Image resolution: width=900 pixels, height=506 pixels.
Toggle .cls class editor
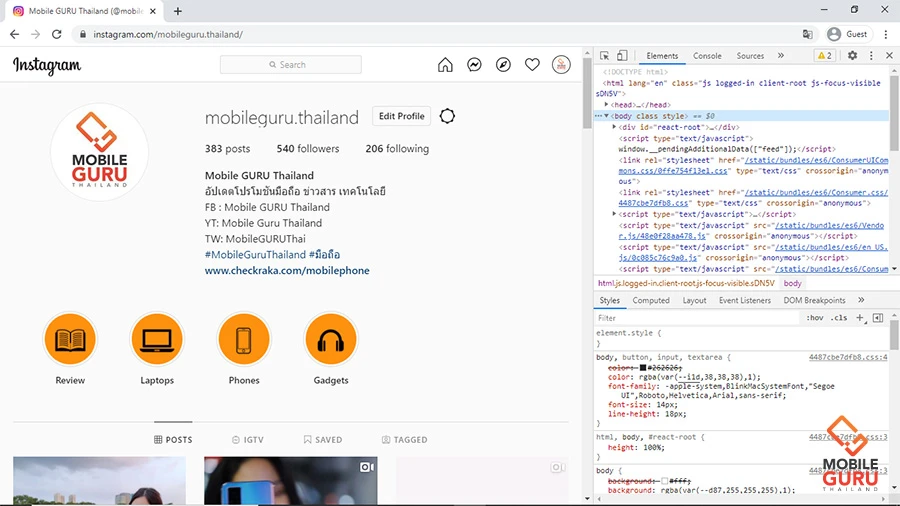click(839, 318)
